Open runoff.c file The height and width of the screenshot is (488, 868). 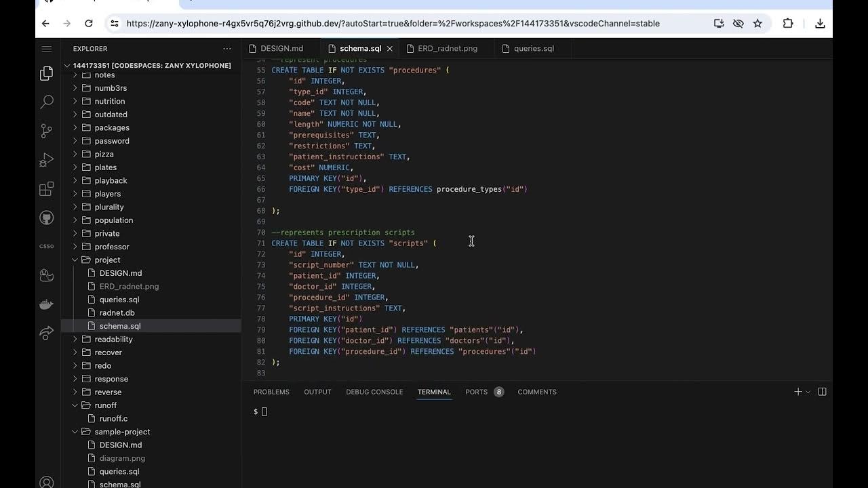[152, 418]
